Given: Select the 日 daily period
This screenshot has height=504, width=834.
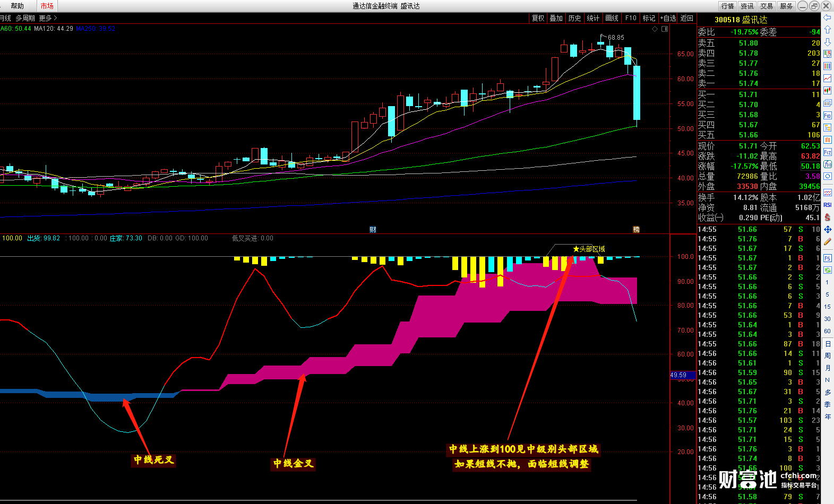Looking at the screenshot, I should click(x=827, y=344).
